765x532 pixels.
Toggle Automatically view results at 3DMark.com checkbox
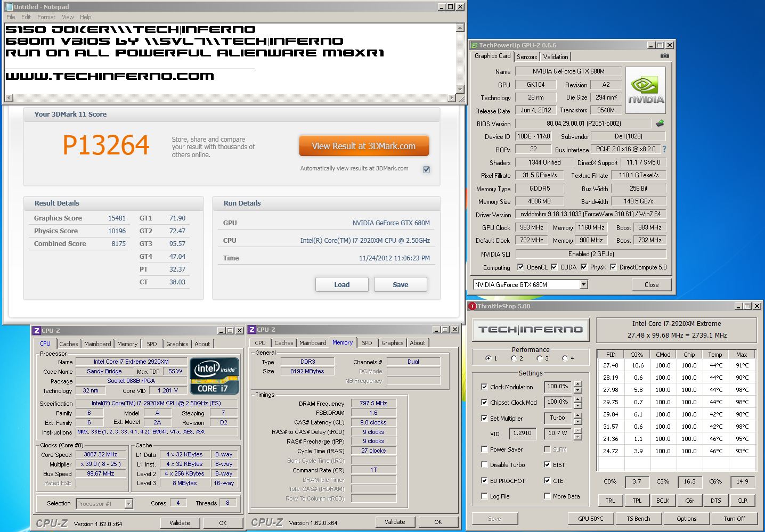coord(426,169)
